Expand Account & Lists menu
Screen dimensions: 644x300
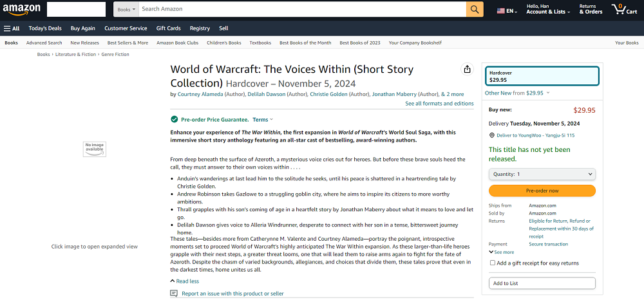tap(548, 9)
